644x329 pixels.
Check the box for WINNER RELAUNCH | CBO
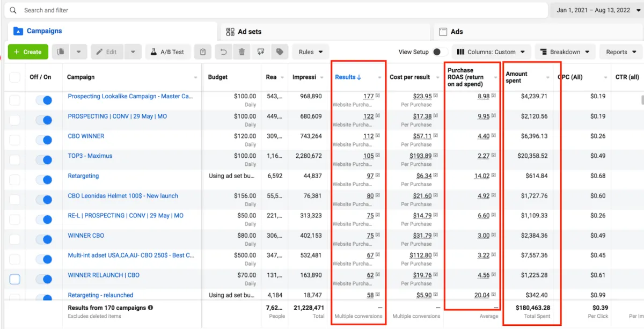coord(15,279)
